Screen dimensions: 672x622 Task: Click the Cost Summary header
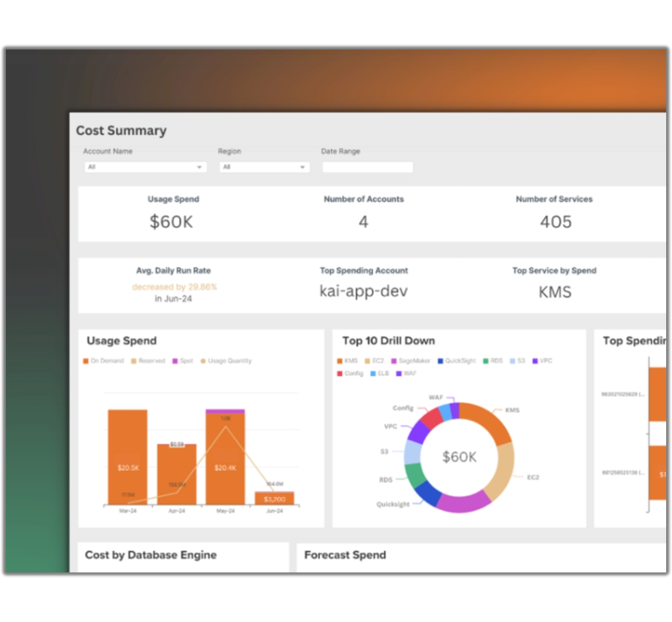click(x=120, y=131)
